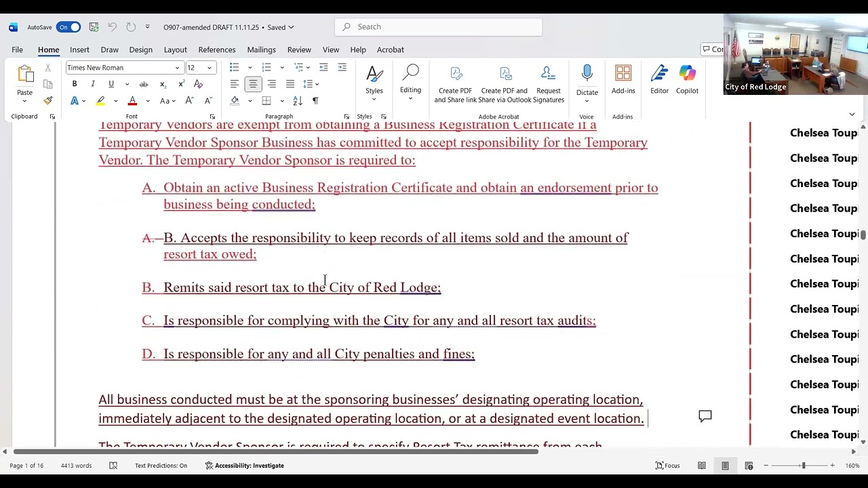
Task: Clear all formatting with the eraser icon
Action: click(198, 84)
